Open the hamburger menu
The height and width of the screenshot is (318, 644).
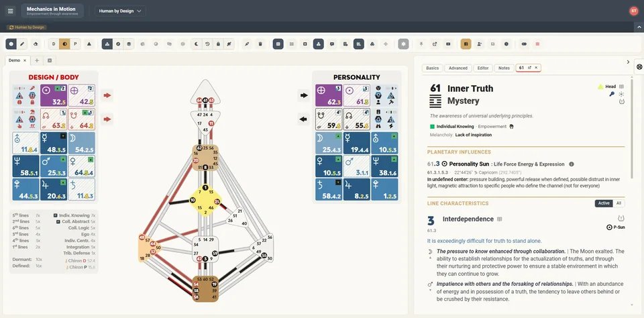click(11, 11)
